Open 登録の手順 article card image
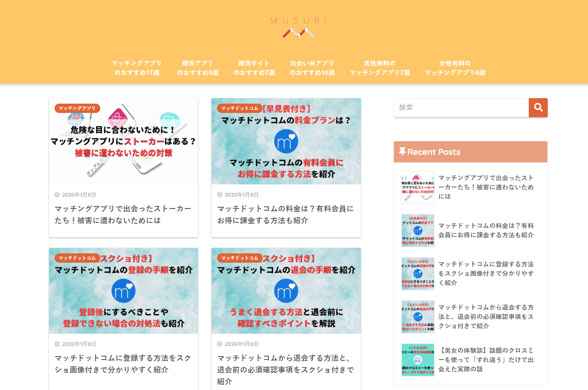Screen dimensions: 588x390 [124, 291]
